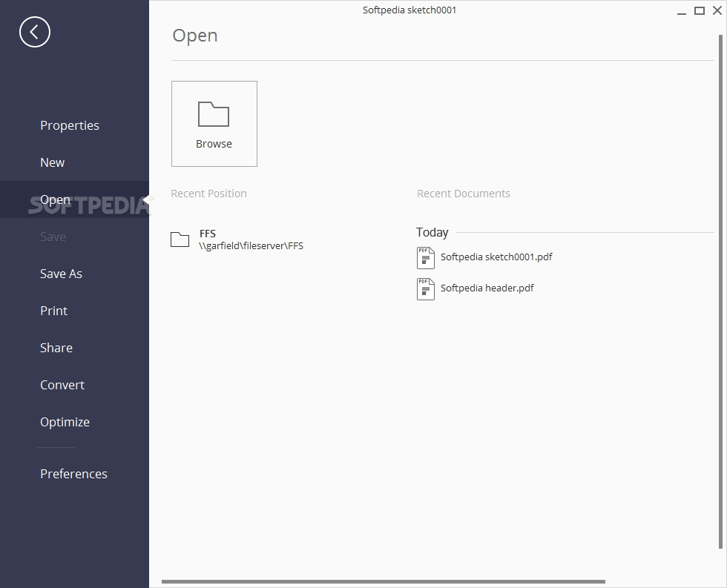Click the \\garfield\fileserver\FFS path text
The height and width of the screenshot is (588, 727).
(x=251, y=246)
